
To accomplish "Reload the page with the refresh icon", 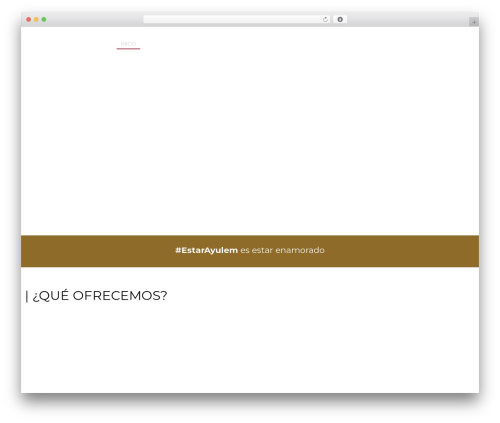I will (325, 20).
